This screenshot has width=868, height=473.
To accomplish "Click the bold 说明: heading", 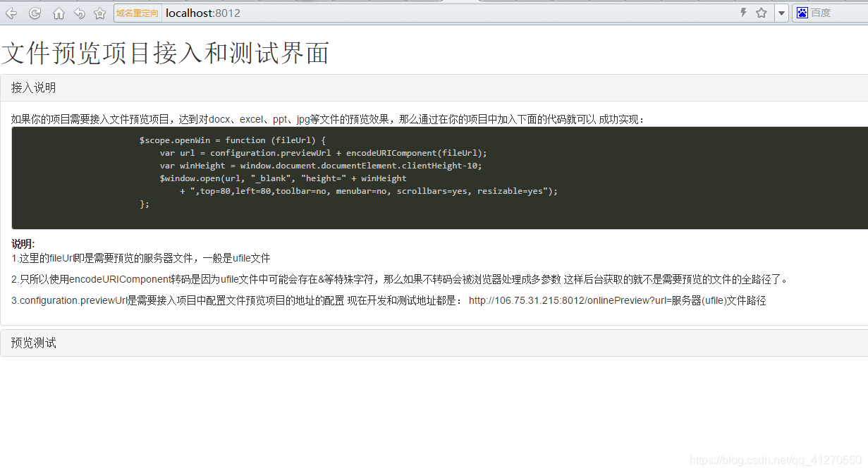I will (23, 244).
